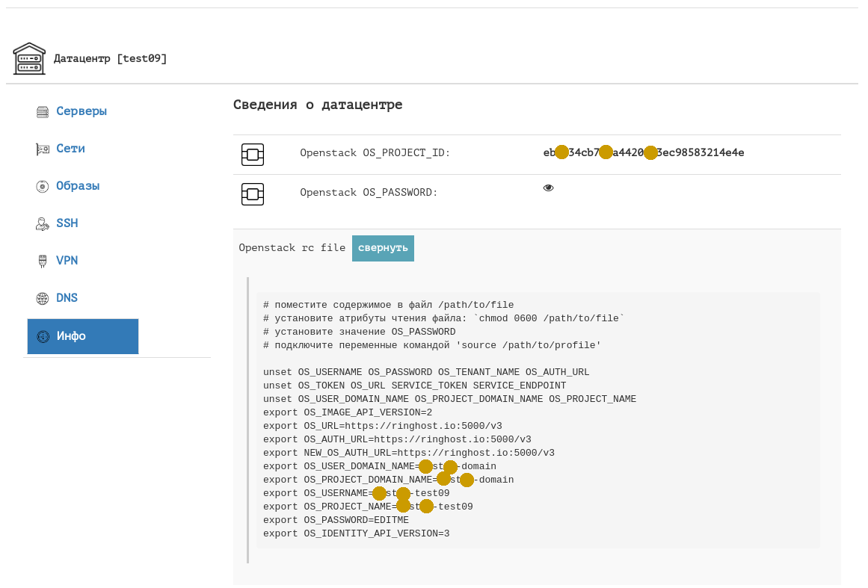Click the Инфо icon in sidebar

(43, 336)
